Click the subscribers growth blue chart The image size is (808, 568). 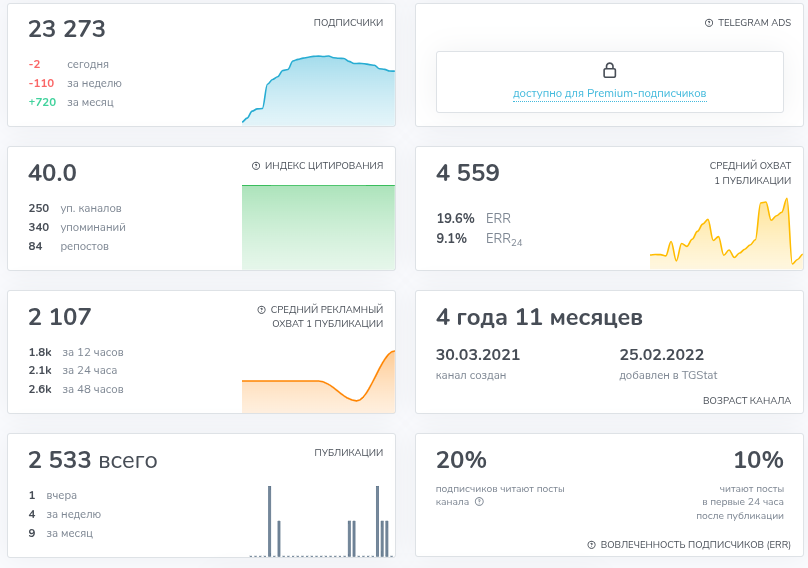[x=318, y=90]
